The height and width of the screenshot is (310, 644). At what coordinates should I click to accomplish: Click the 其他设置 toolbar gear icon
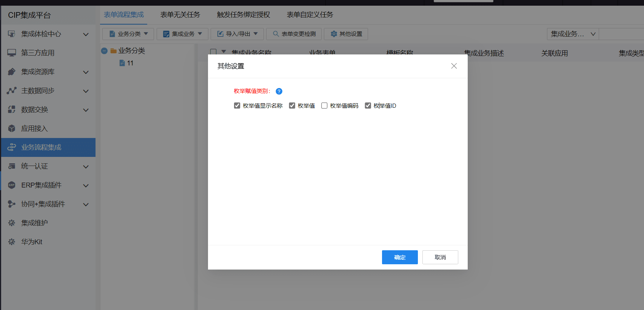(x=334, y=34)
